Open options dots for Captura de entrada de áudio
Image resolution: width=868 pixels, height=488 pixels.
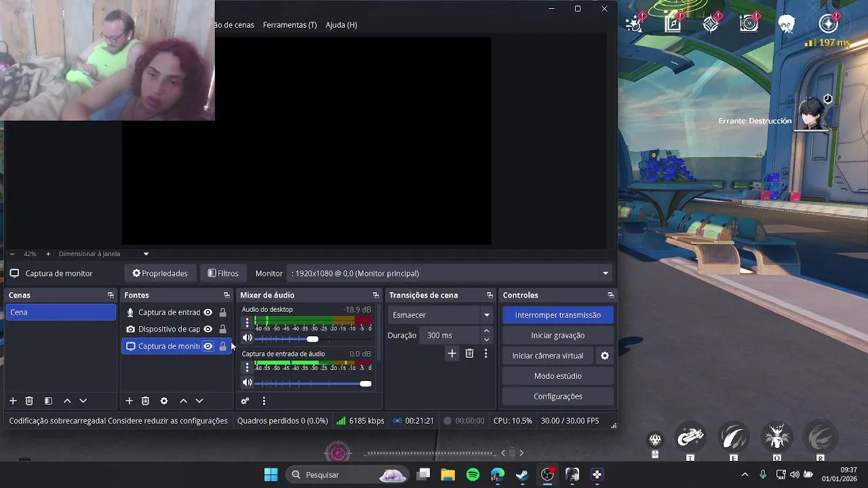pyautogui.click(x=248, y=367)
